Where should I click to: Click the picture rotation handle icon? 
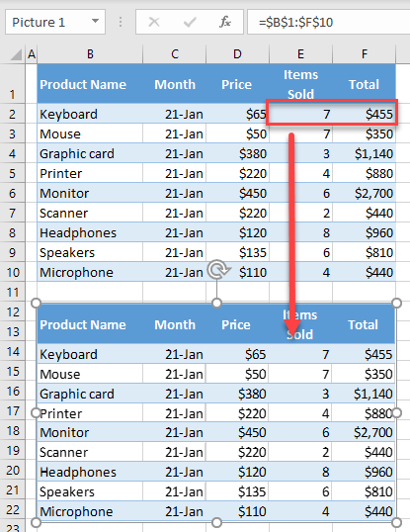coord(218,270)
